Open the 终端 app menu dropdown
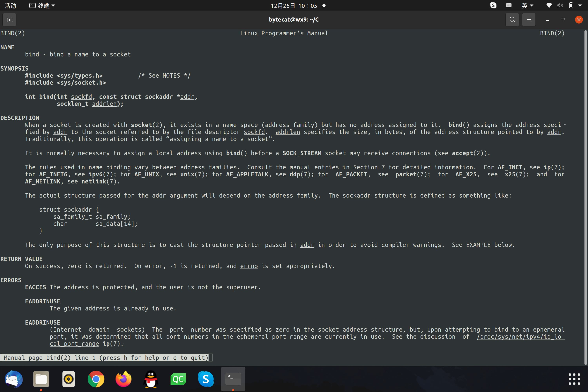 point(42,5)
